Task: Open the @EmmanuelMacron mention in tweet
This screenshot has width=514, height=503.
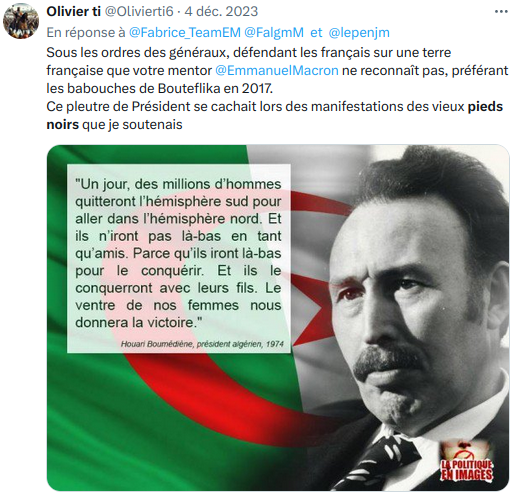Action: click(x=277, y=71)
